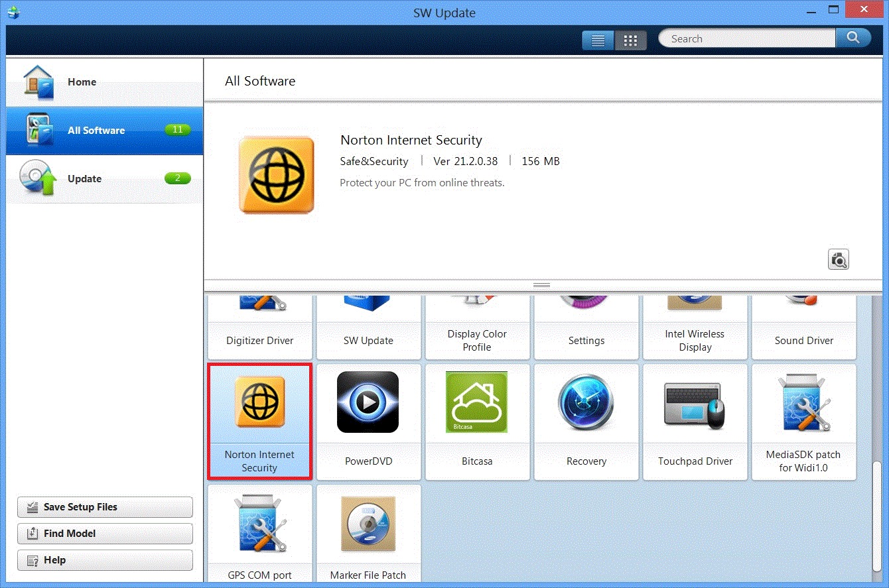Select the Display Color Profile tile

(x=478, y=328)
